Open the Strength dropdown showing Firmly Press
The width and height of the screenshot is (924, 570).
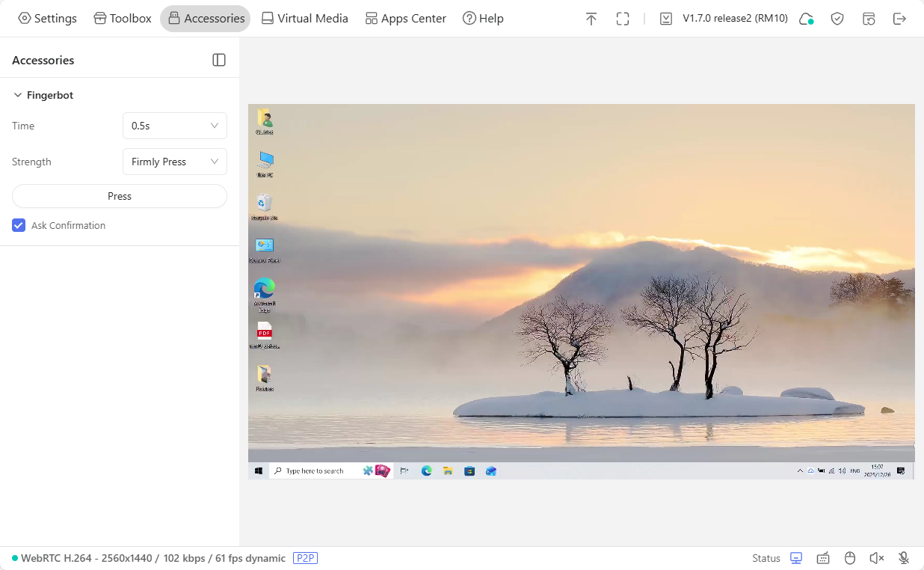pyautogui.click(x=174, y=162)
